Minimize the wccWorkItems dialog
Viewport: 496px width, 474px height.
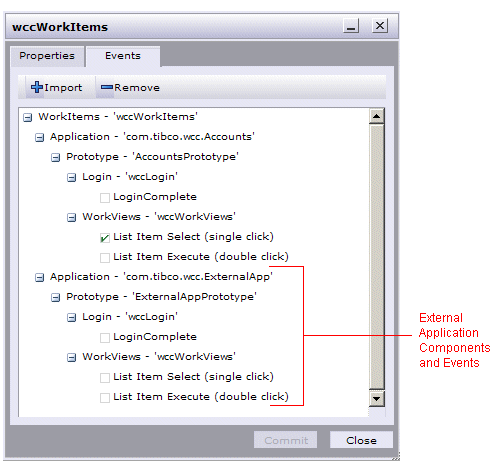tap(351, 26)
